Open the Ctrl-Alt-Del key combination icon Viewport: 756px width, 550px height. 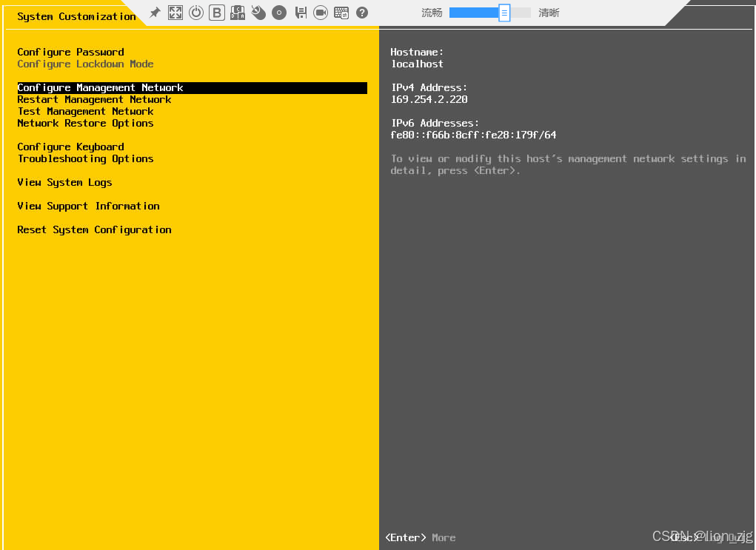tap(238, 13)
